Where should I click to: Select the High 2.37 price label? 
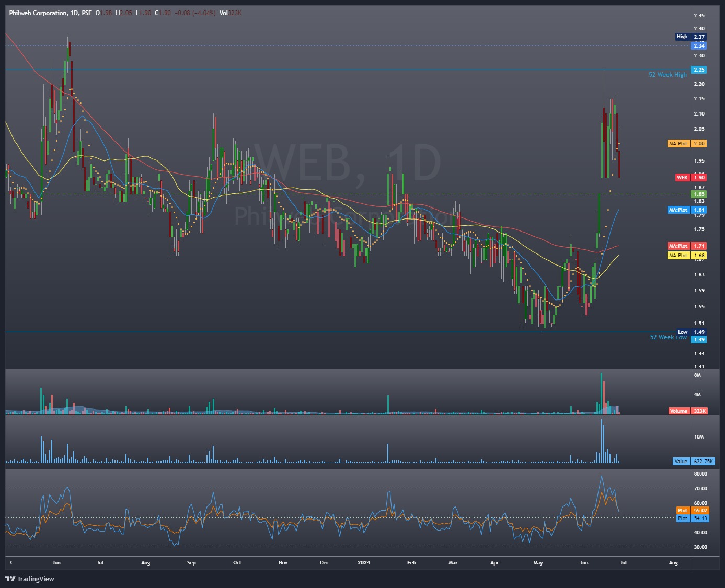(691, 37)
